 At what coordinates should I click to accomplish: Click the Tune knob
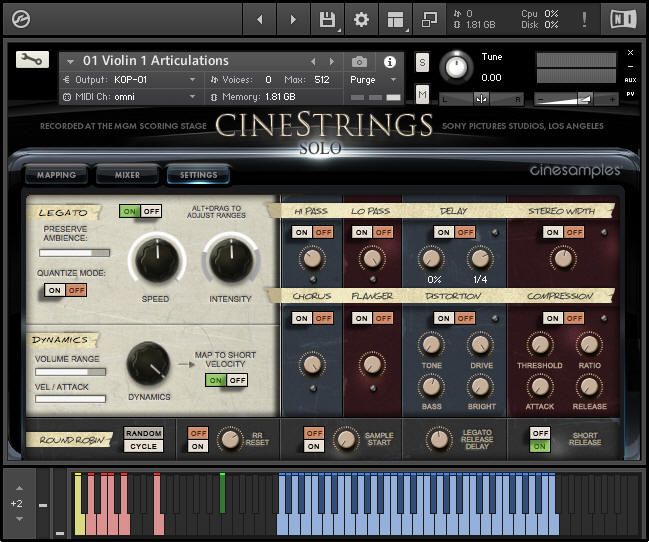(456, 66)
